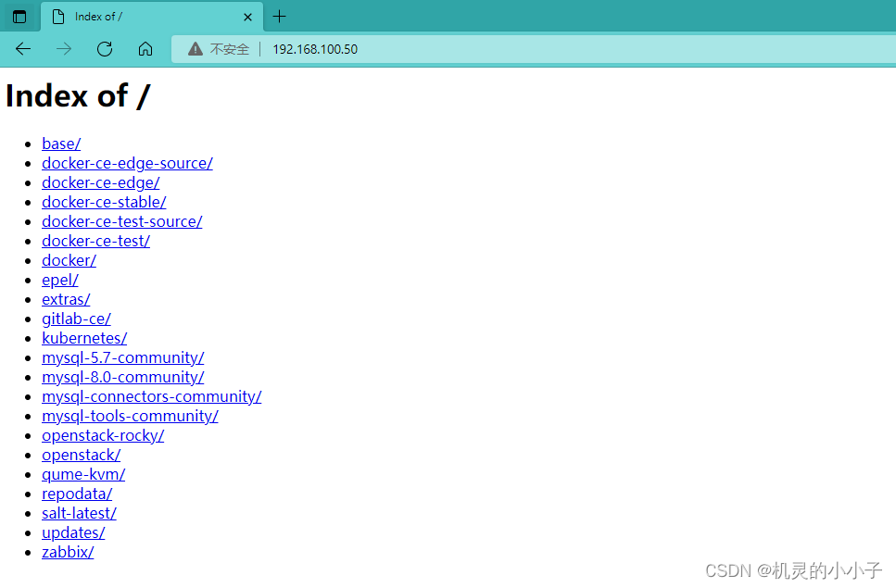Viewport: 896px width, 588px height.
Task: Open the base/ directory link
Action: 61,144
